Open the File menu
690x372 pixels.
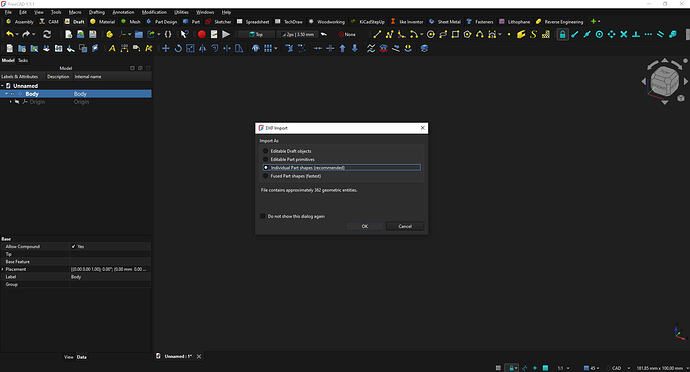[8, 12]
